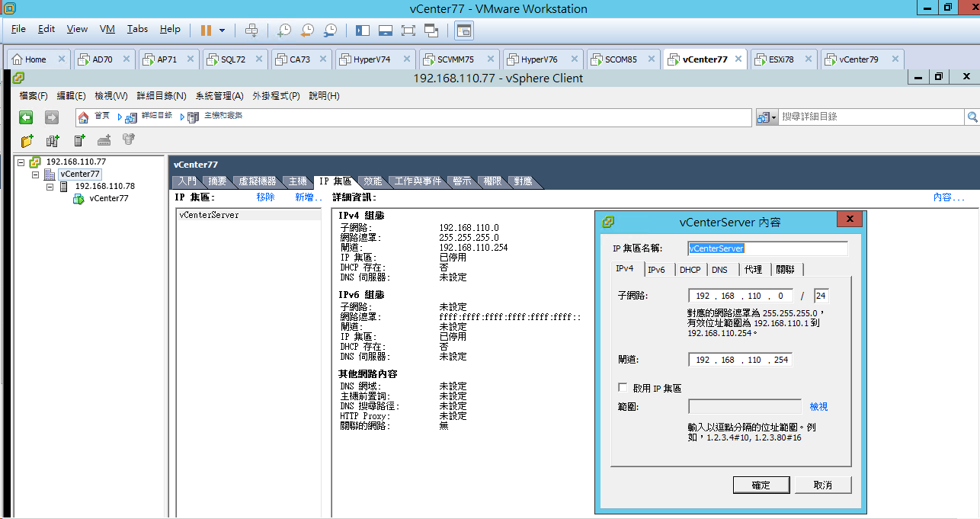The width and height of the screenshot is (980, 519).
Task: Close the CA73 tab
Action: coord(322,59)
